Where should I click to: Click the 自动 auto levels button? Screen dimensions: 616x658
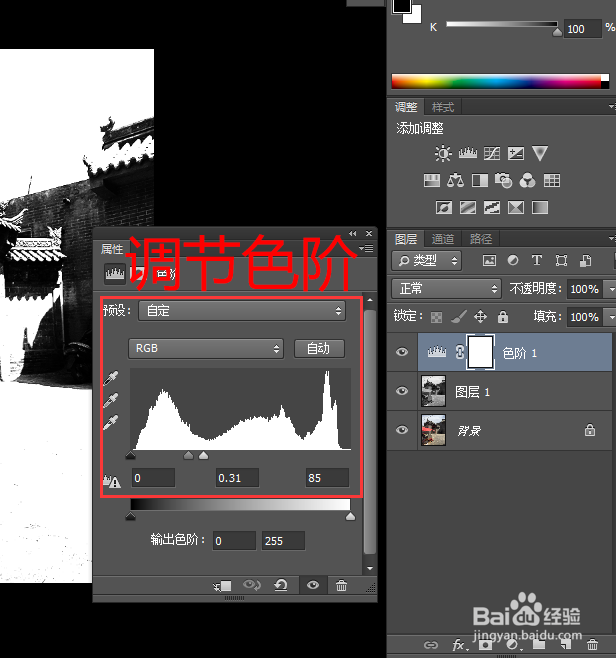click(319, 349)
